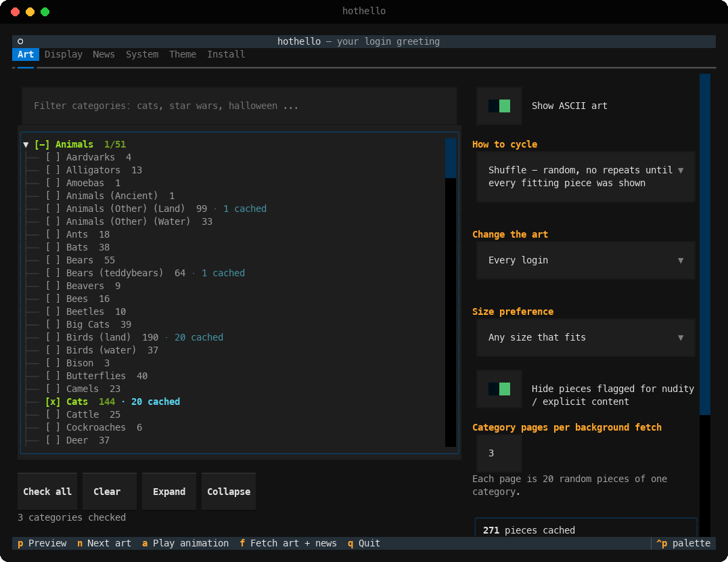Click p Preview in the footer
Viewport: 728px width, 562px height.
tap(42, 543)
